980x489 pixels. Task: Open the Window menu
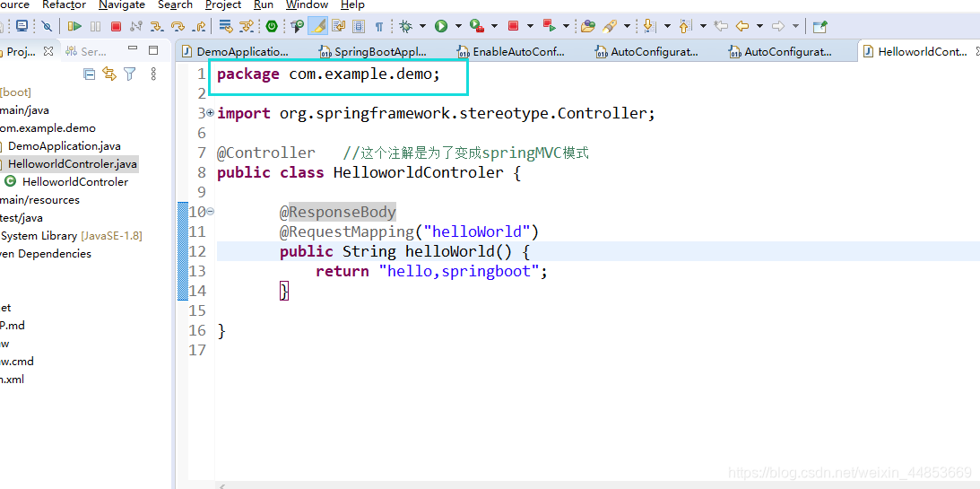[x=307, y=5]
